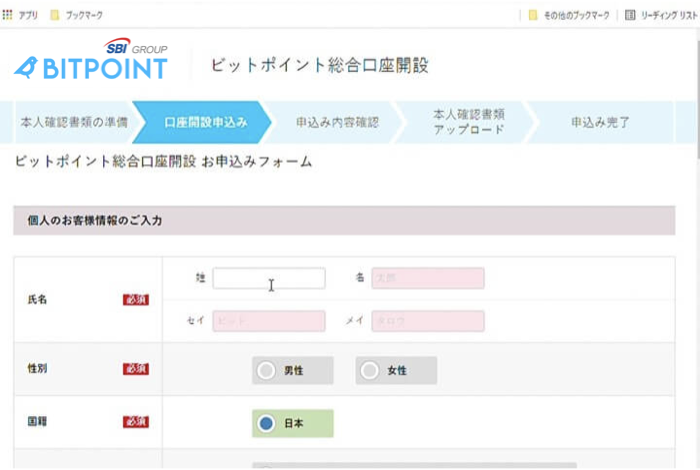Click the 姓 last name input field
This screenshot has width=700, height=470.
(x=268, y=278)
